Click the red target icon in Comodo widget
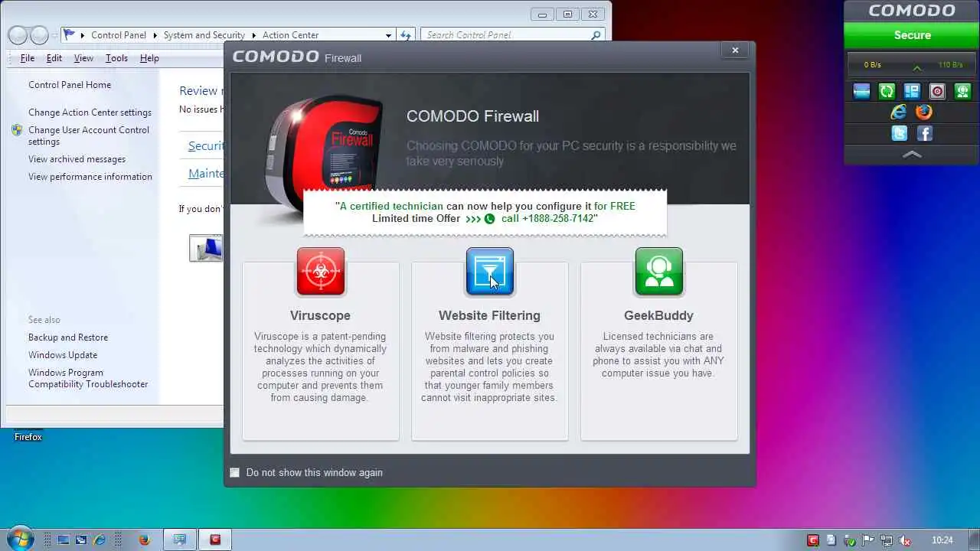This screenshot has height=551, width=980. (937, 92)
